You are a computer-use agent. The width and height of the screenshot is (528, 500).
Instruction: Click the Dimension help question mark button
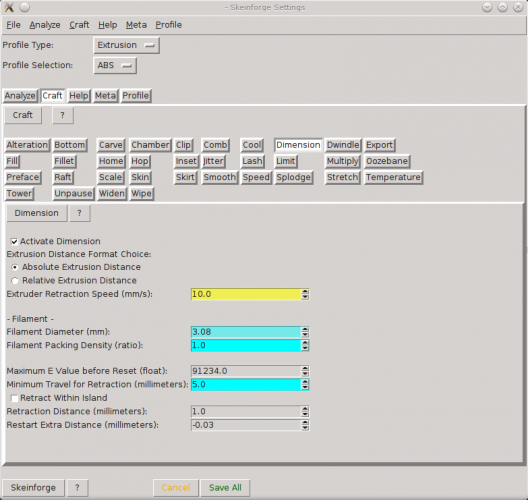pyautogui.click(x=79, y=213)
